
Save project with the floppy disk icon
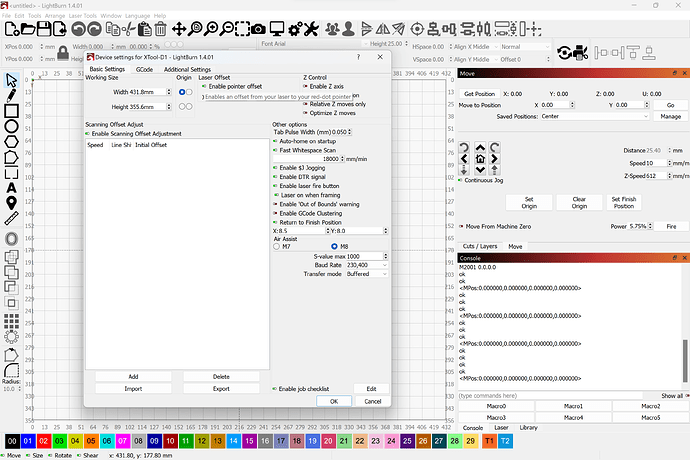pos(44,29)
